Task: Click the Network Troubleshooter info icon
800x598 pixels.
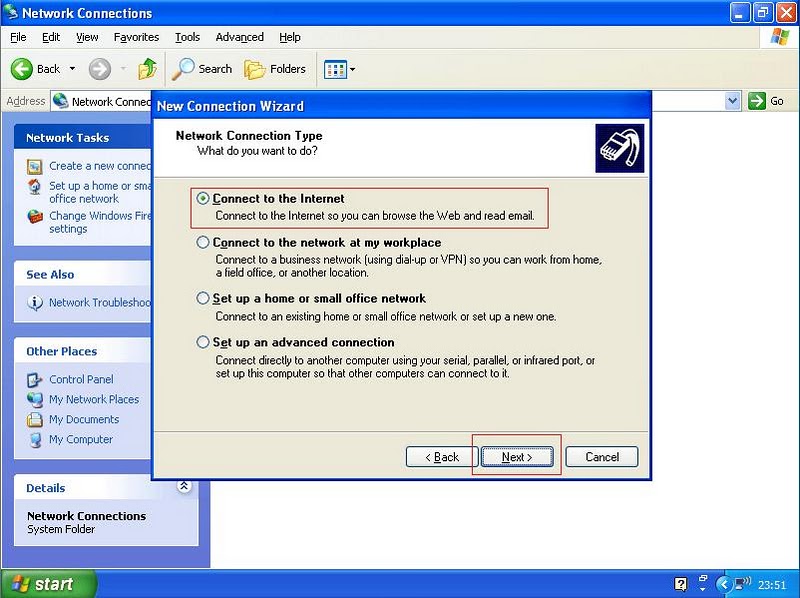Action: click(35, 303)
